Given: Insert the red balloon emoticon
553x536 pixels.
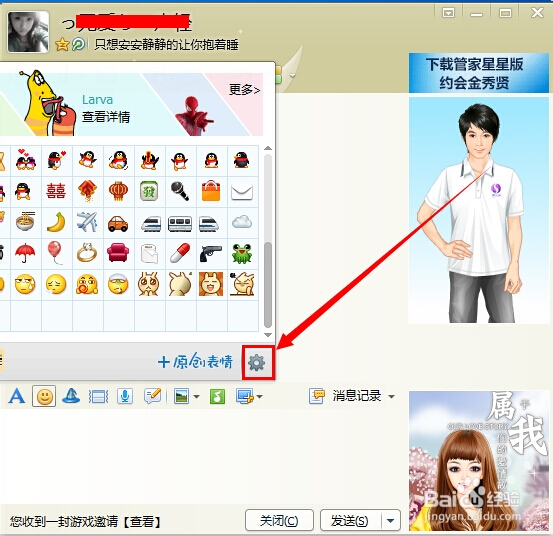Looking at the screenshot, I should pyautogui.click(x=55, y=253).
